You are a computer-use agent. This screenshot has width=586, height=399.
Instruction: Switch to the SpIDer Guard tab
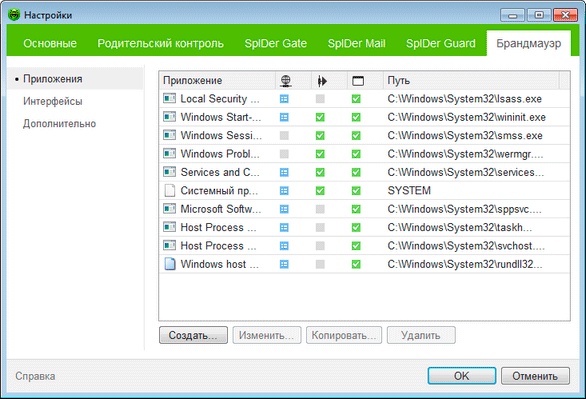coord(441,43)
